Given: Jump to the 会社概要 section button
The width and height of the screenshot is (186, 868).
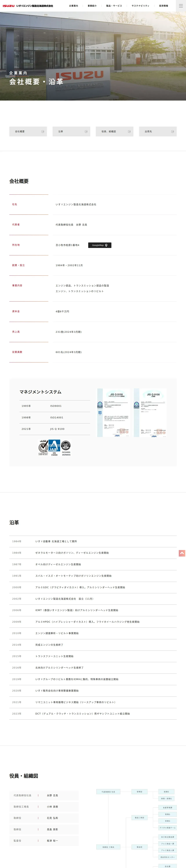Looking at the screenshot, I should pyautogui.click(x=28, y=131).
